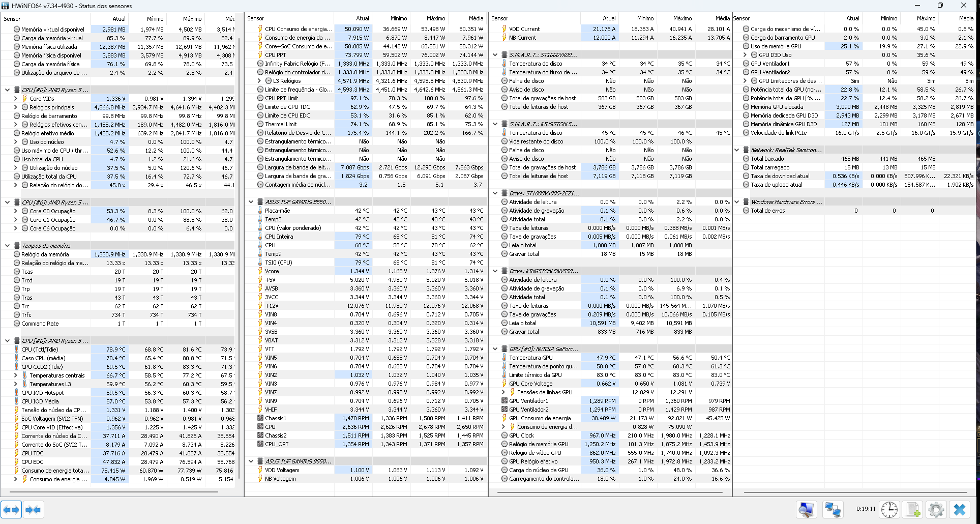
Task: Open the HWiNFO summary monitor-magnifier button
Action: (807, 509)
